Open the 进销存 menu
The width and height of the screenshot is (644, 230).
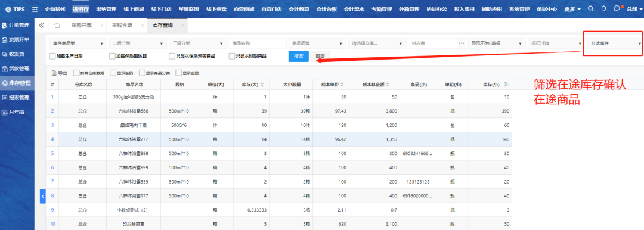click(80, 8)
